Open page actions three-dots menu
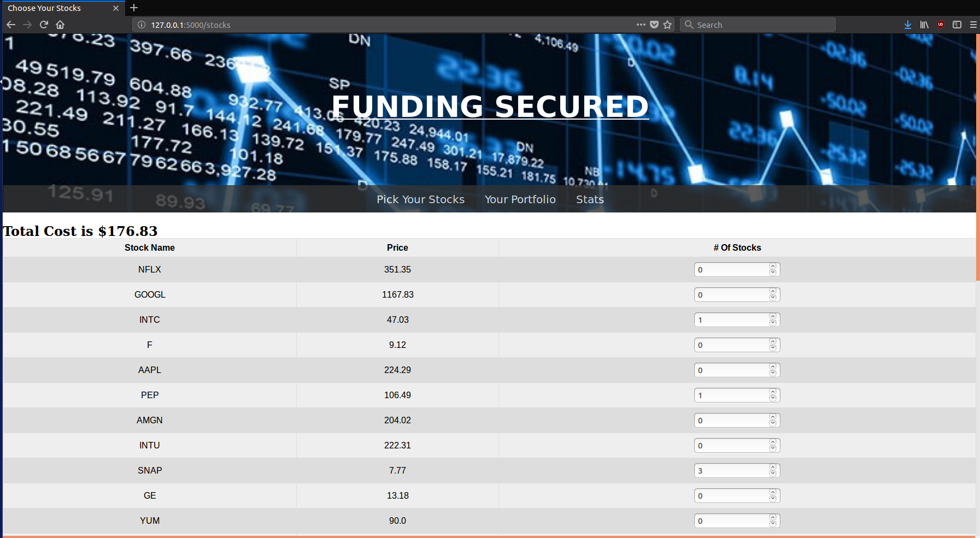Viewport: 980px width, 538px height. [641, 25]
